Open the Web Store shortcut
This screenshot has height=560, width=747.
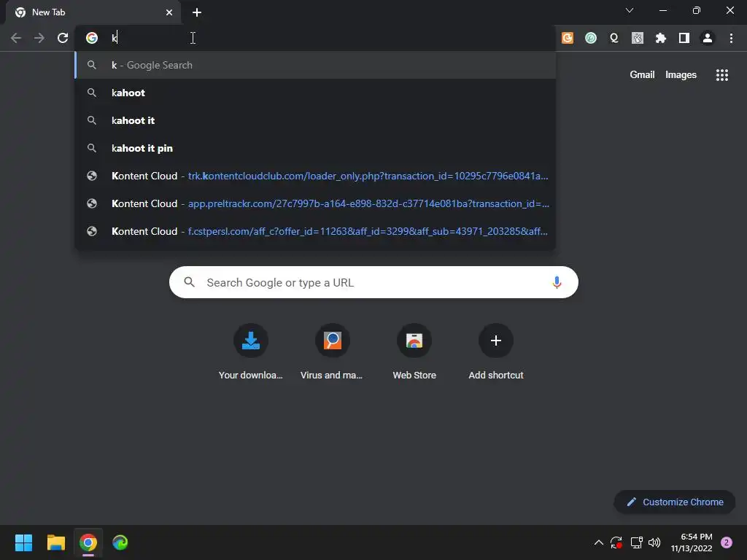pos(414,353)
